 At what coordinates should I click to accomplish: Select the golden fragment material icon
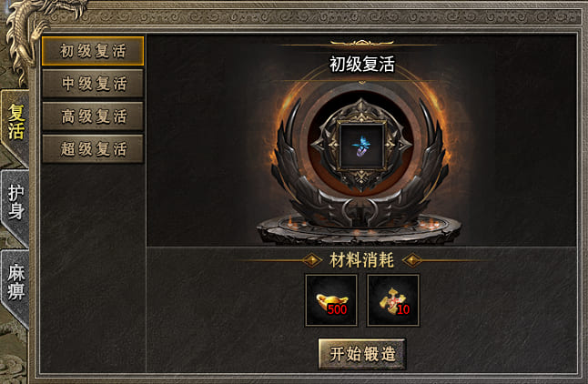coord(392,300)
